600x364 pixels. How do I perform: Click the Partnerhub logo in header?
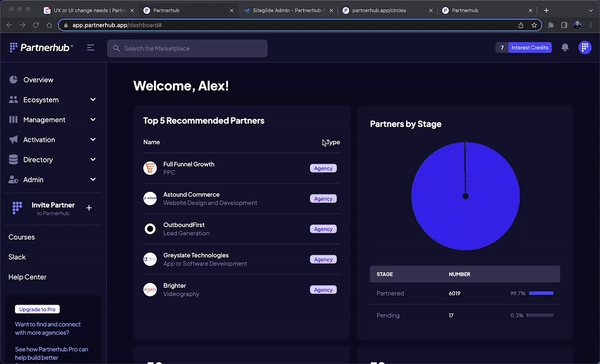[41, 47]
